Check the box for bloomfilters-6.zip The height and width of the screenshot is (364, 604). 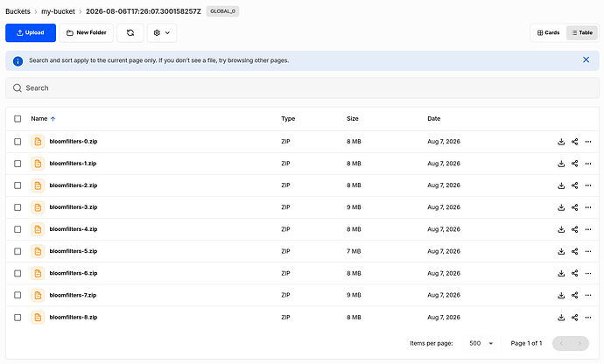tap(18, 274)
